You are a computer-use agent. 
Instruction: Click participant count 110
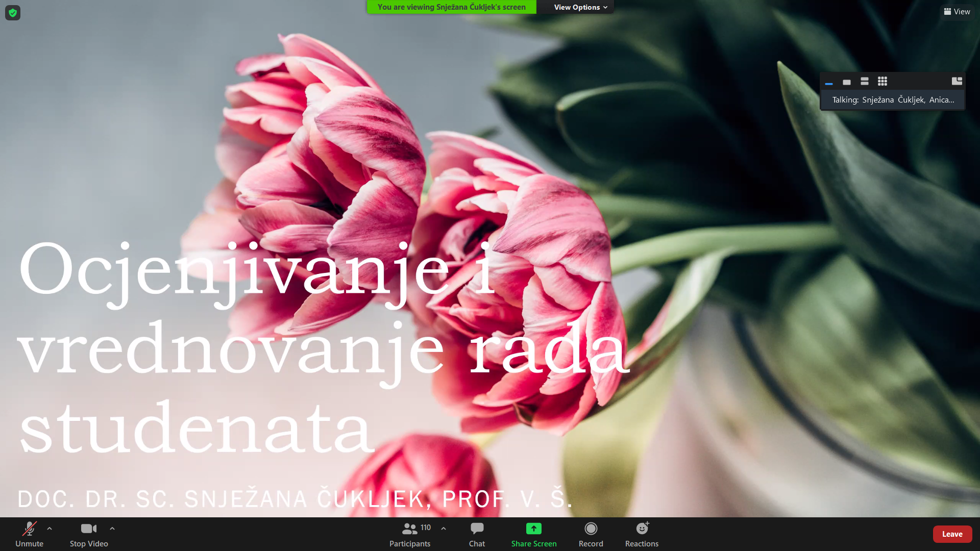tap(426, 528)
